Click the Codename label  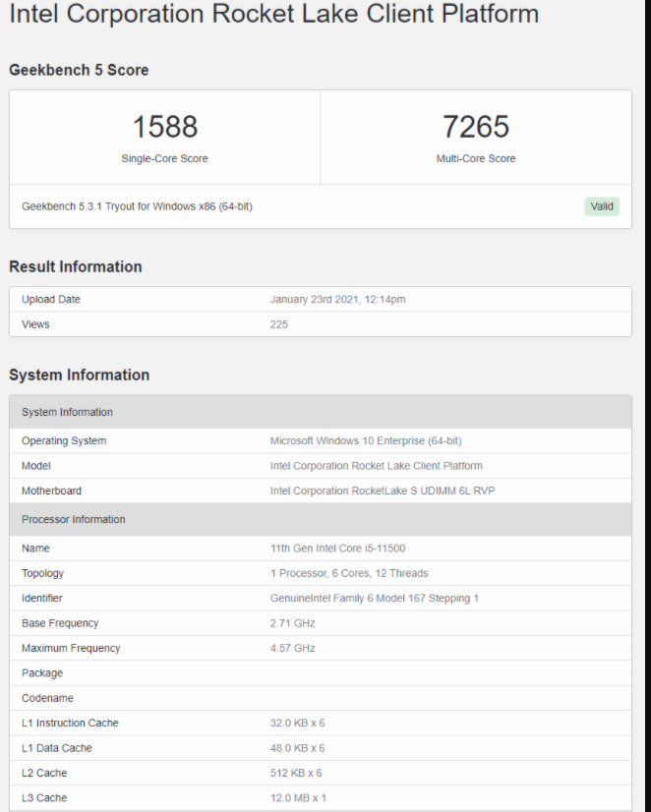tap(47, 698)
